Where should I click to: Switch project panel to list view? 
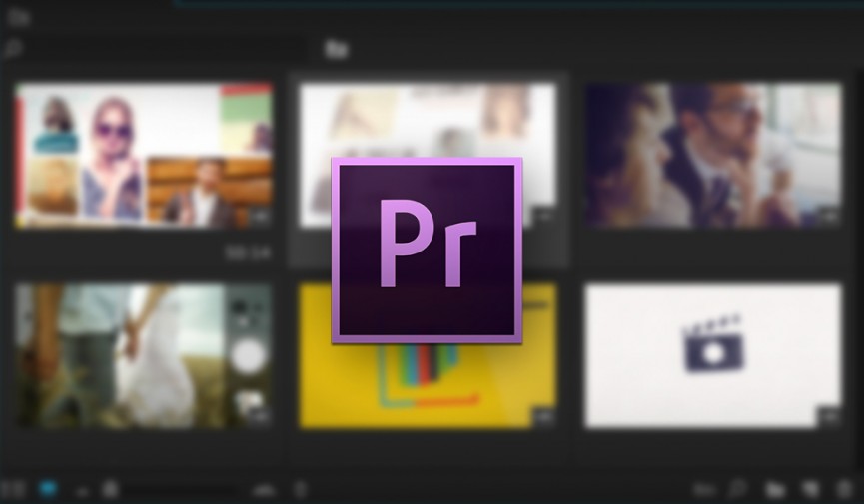point(13,489)
